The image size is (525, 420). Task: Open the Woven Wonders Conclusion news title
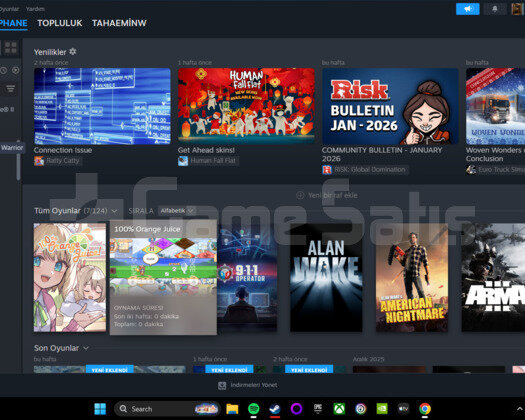click(495, 154)
